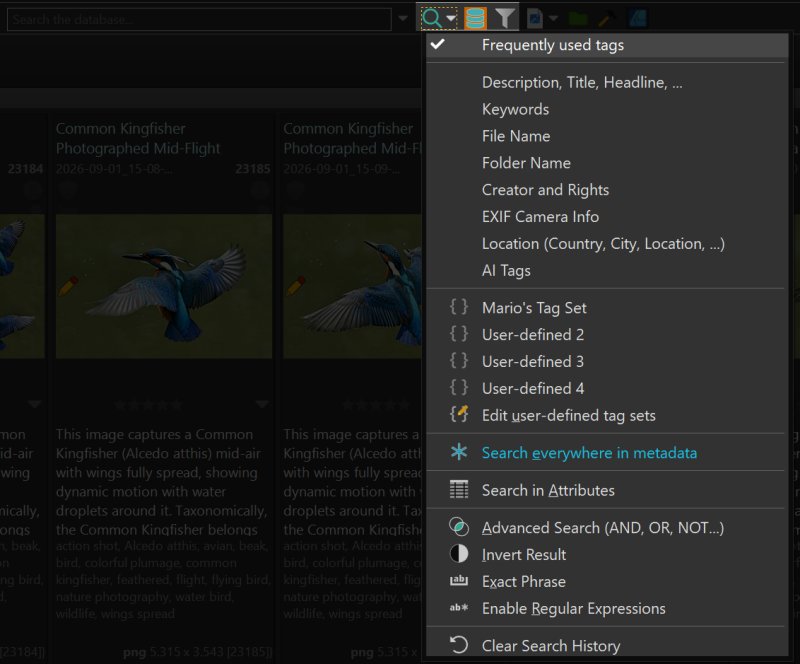Screen dimensions: 800x664
Task: Open the search options dropdown arrow
Action: [451, 19]
